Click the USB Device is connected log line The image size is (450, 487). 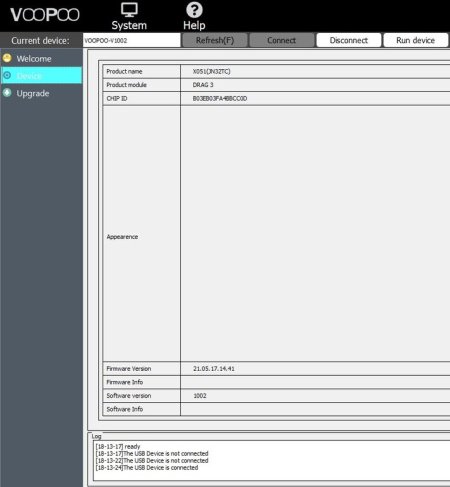pyautogui.click(x=147, y=468)
